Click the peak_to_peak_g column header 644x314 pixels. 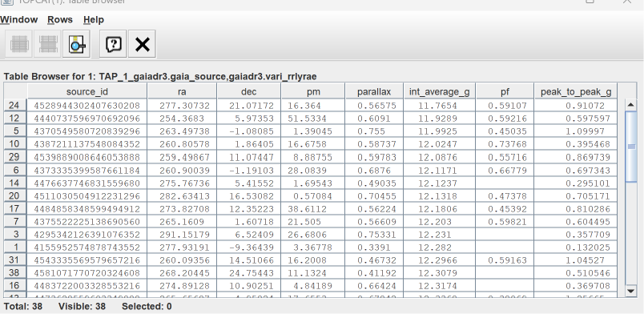pyautogui.click(x=576, y=91)
